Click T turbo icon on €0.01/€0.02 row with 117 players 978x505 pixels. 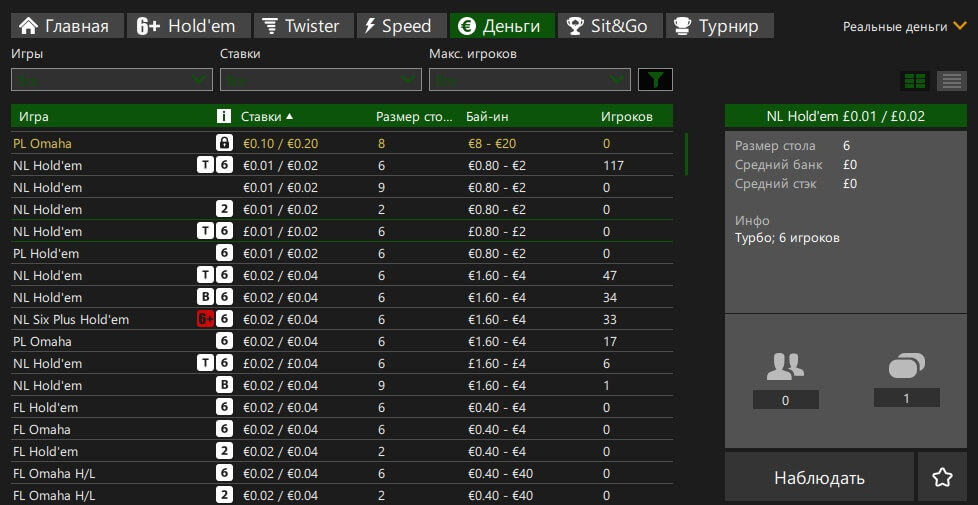205,165
